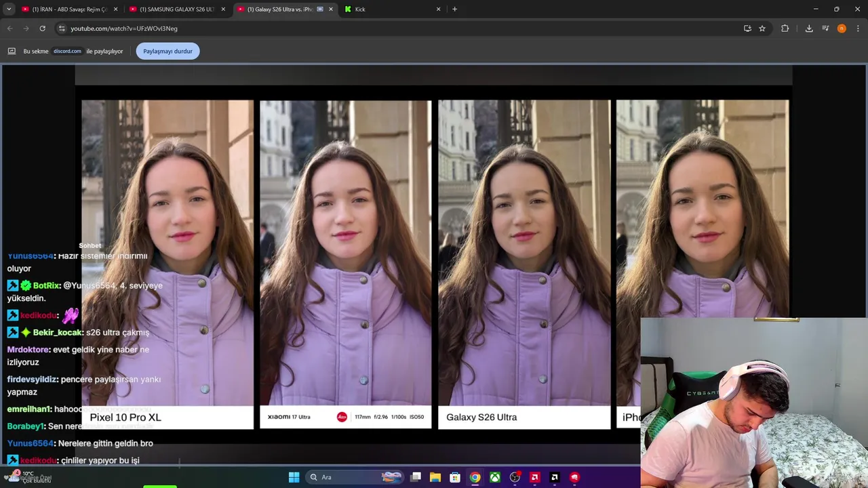Reload the YouTube page
Viewport: 868px width, 488px height.
point(42,28)
